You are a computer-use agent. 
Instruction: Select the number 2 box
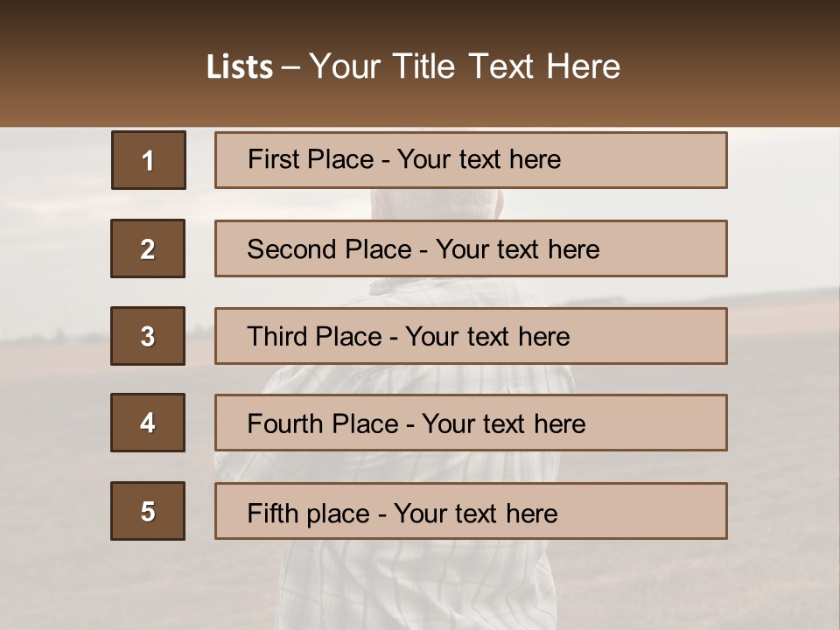[148, 248]
